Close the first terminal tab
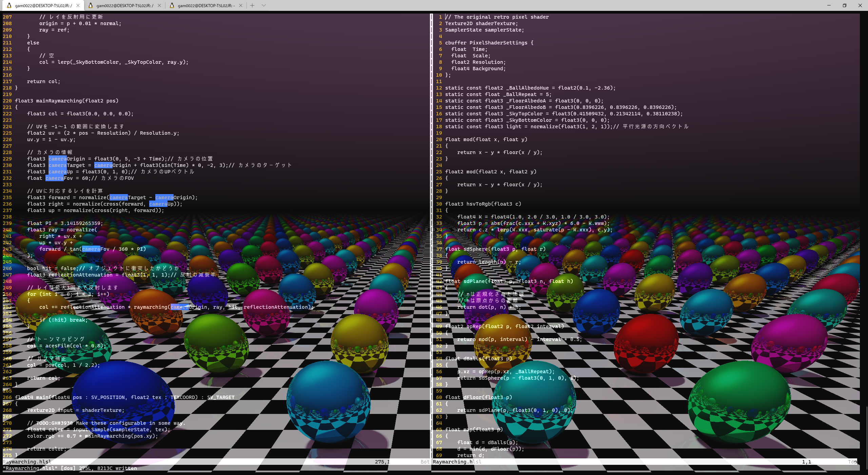Image resolution: width=868 pixels, height=475 pixels. pos(78,5)
